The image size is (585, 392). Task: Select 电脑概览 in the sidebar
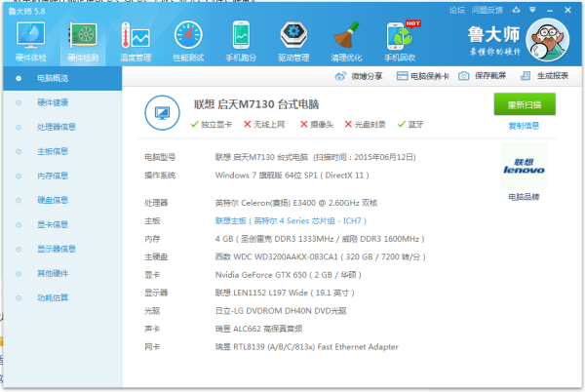(x=62, y=78)
